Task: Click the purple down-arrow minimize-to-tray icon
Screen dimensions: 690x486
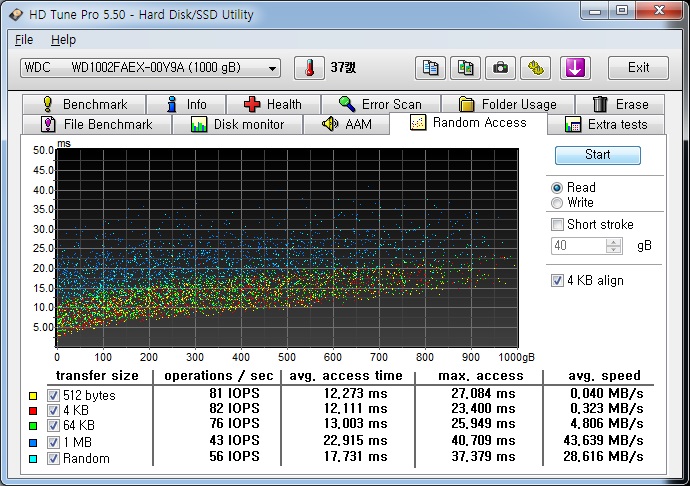Action: [x=575, y=68]
